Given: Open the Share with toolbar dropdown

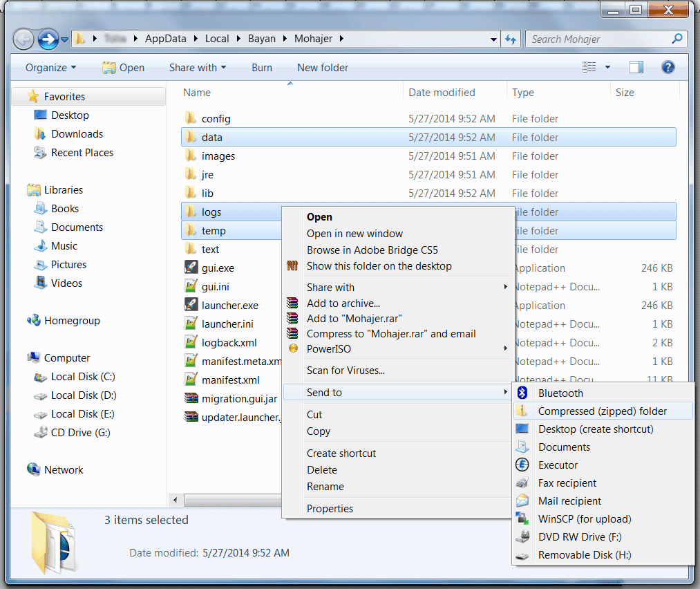Looking at the screenshot, I should click(197, 68).
